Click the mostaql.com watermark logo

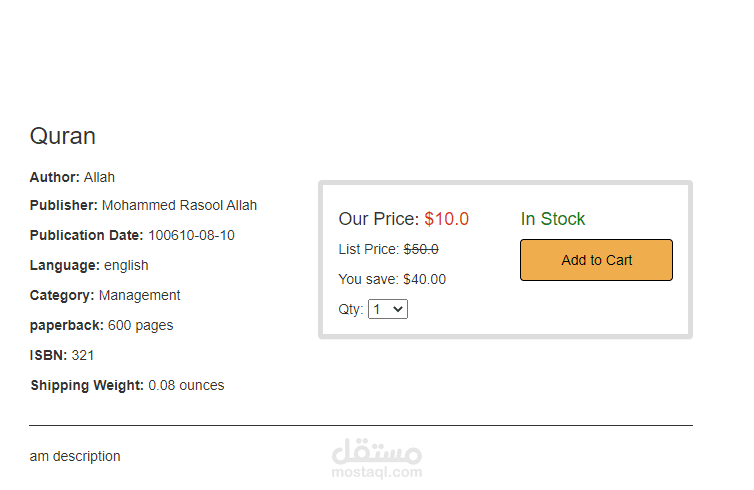(x=377, y=458)
